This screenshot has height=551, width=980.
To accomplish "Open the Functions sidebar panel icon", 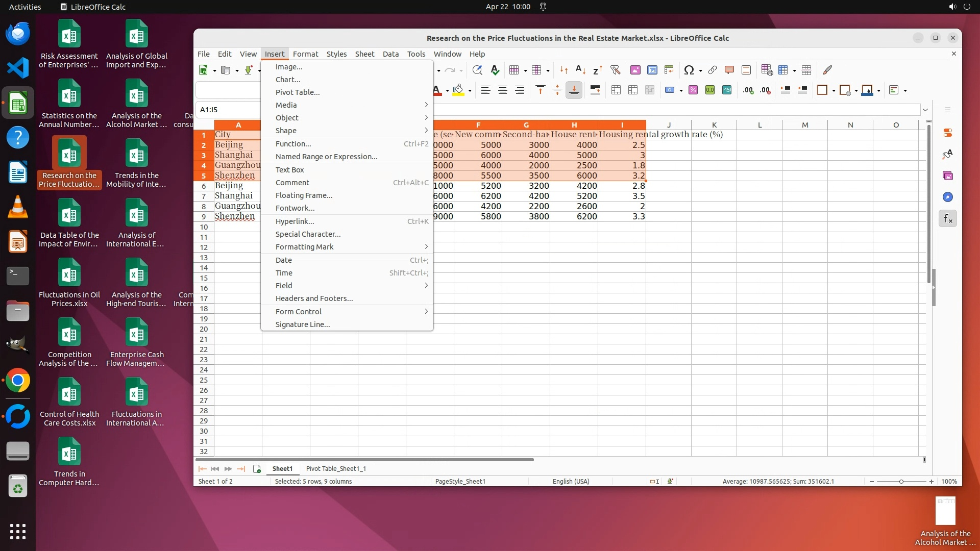I will point(948,219).
